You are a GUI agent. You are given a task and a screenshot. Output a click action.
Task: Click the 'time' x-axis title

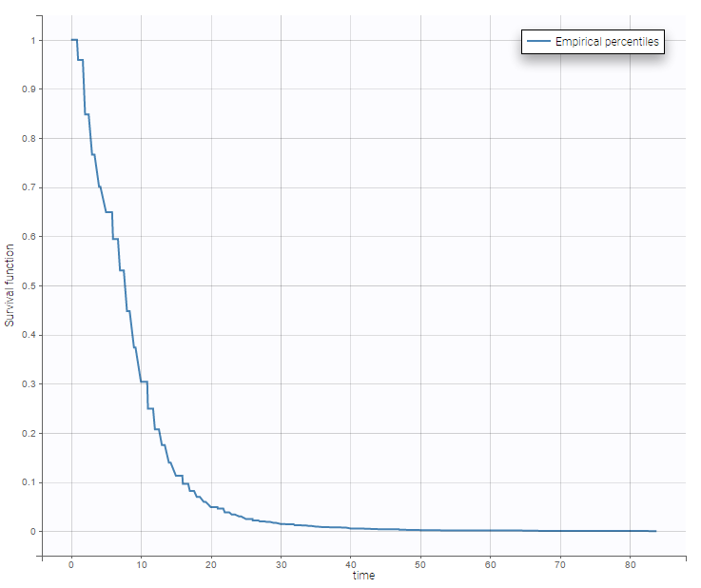[x=363, y=576]
